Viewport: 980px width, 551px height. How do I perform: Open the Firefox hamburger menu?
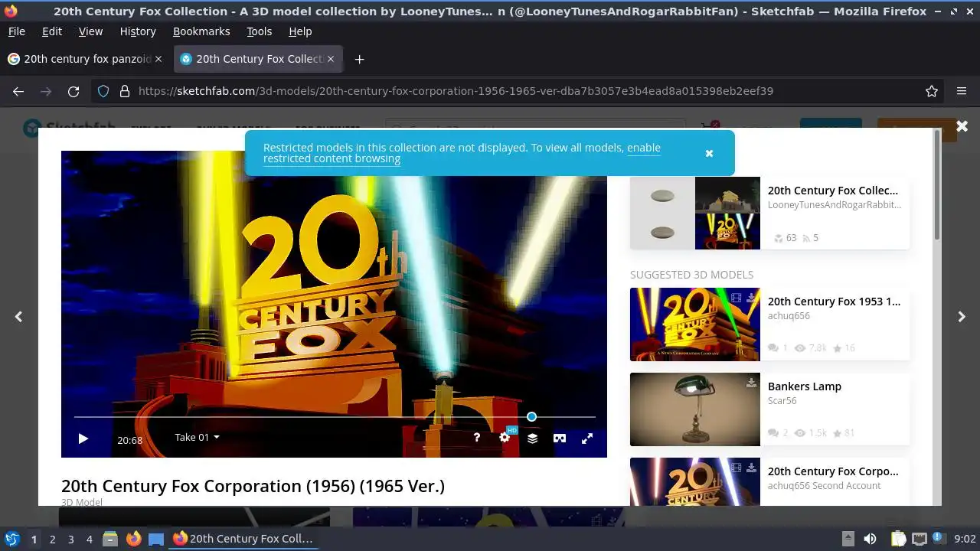click(962, 91)
